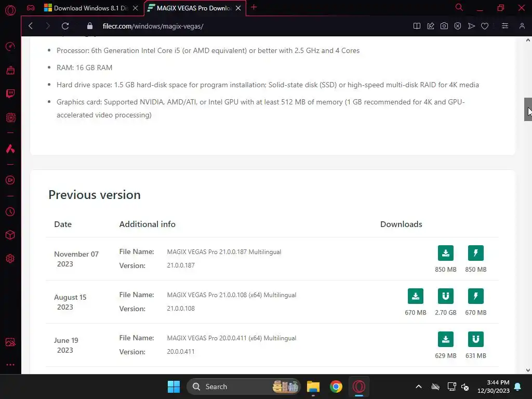The image size is (532, 399).
Task: Open the notification bell in taskbar
Action: coord(518,387)
